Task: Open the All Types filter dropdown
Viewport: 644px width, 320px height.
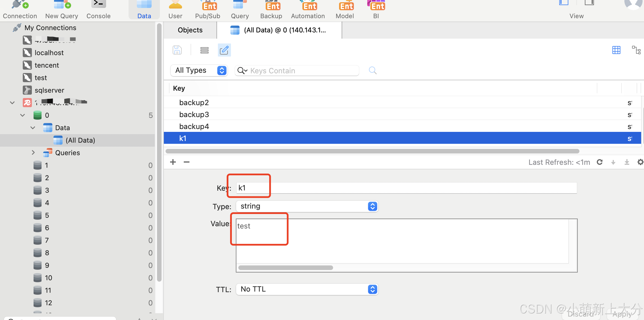Action: coord(199,70)
